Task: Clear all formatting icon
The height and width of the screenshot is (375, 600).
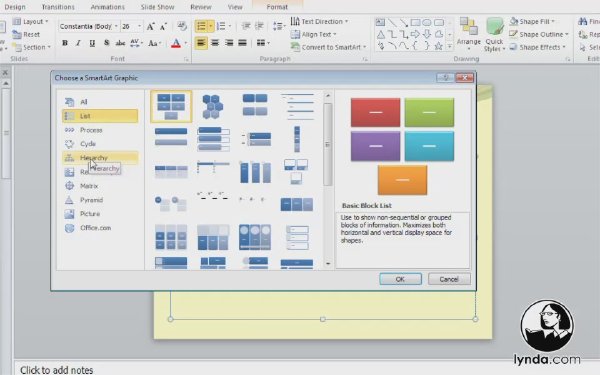Action: [x=182, y=26]
